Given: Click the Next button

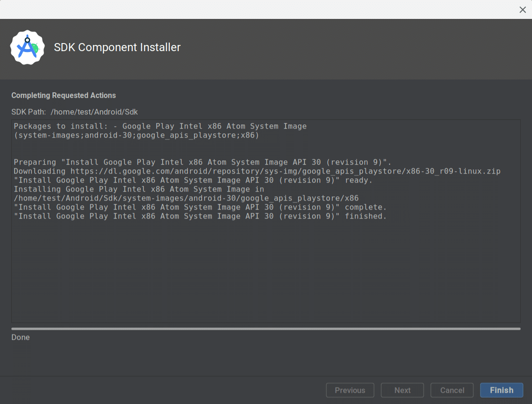Looking at the screenshot, I should pos(402,390).
